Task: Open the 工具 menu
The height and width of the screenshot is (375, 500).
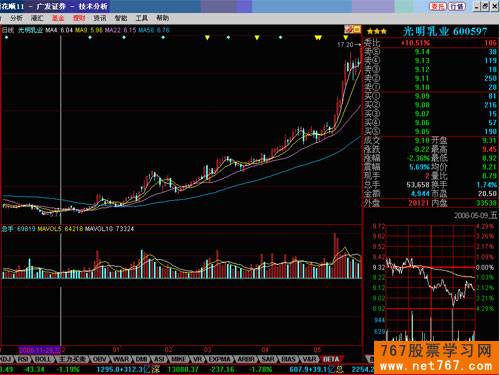Action: coord(141,18)
